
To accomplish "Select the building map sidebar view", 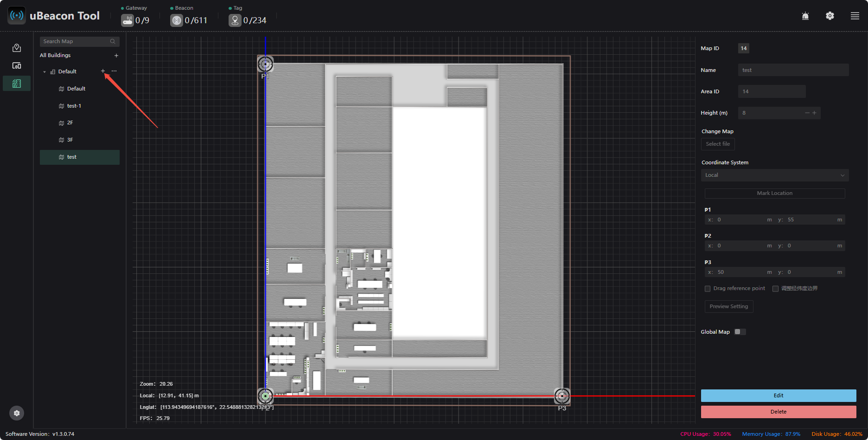I will pyautogui.click(x=17, y=84).
